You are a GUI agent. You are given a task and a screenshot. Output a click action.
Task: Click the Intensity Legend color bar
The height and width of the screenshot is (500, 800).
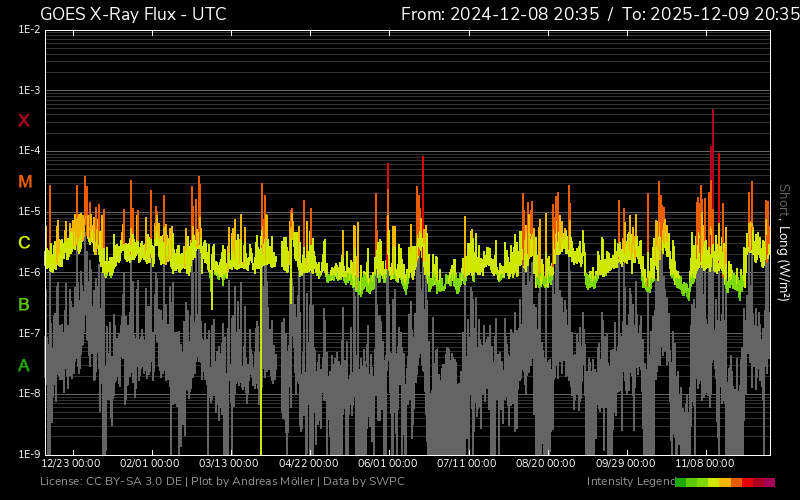click(x=724, y=482)
